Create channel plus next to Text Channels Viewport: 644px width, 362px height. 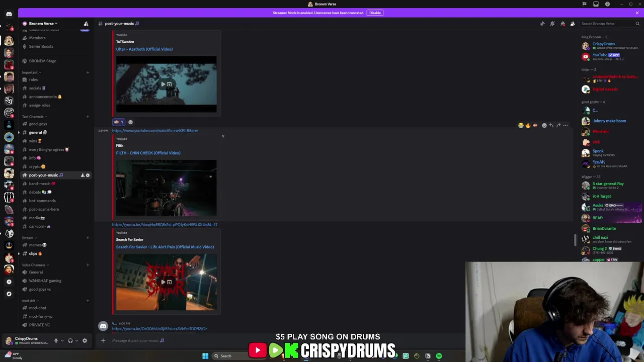pyautogui.click(x=88, y=117)
